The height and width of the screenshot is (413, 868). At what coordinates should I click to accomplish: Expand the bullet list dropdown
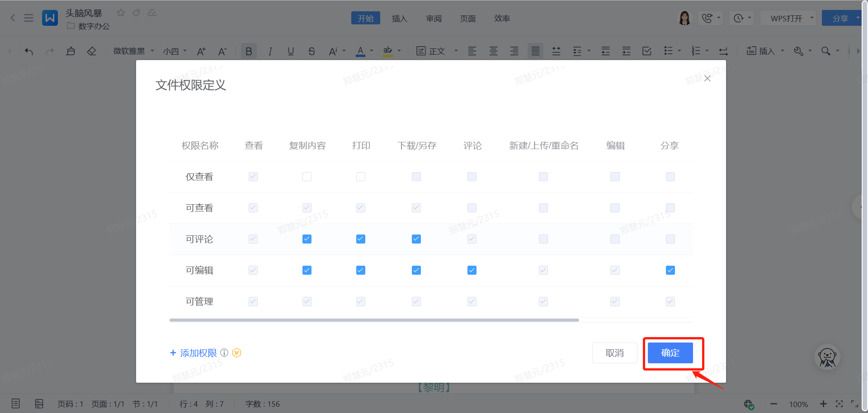click(x=679, y=51)
